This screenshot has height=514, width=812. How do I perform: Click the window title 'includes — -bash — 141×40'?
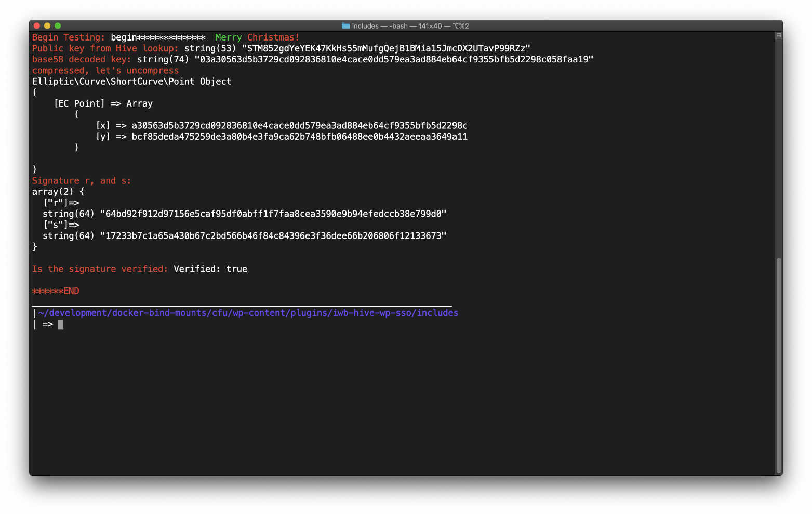pyautogui.click(x=397, y=26)
